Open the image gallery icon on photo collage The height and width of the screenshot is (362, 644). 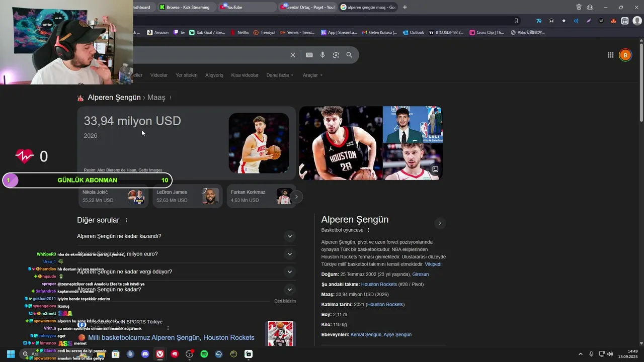(x=435, y=169)
